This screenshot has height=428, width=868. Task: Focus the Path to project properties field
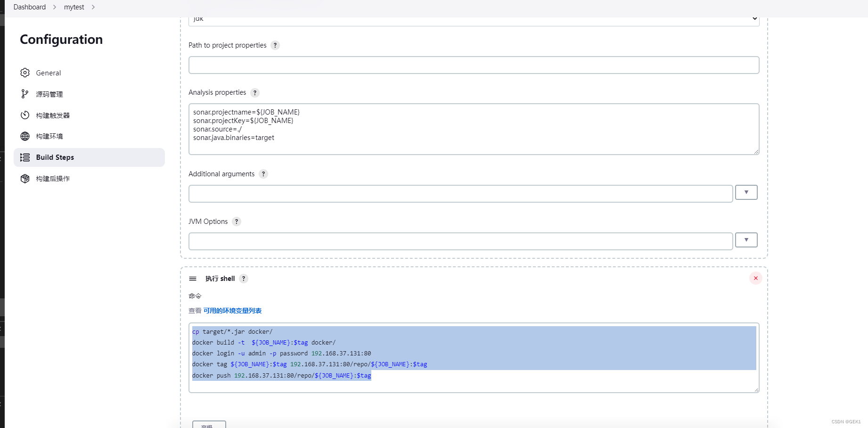(x=474, y=65)
